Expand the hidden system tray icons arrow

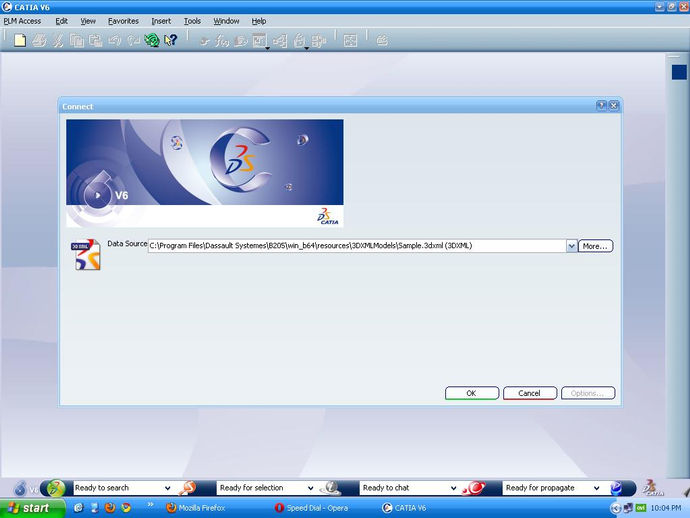[615, 508]
